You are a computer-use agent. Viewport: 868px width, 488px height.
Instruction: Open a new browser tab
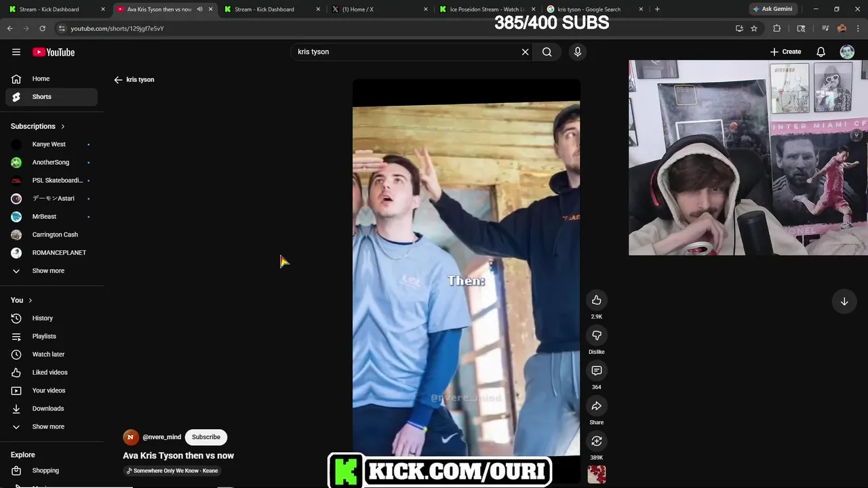pos(657,9)
